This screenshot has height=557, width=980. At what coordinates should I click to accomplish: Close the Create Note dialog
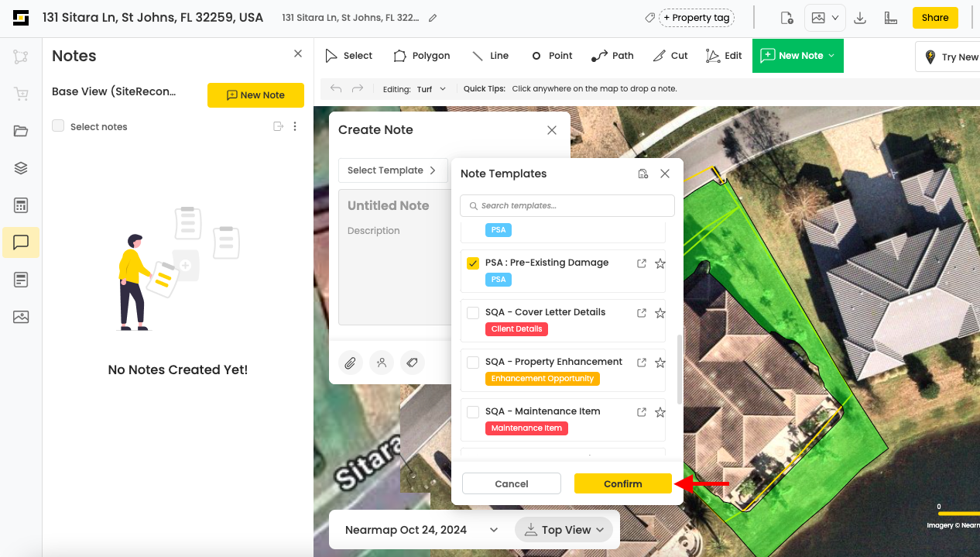pyautogui.click(x=552, y=130)
